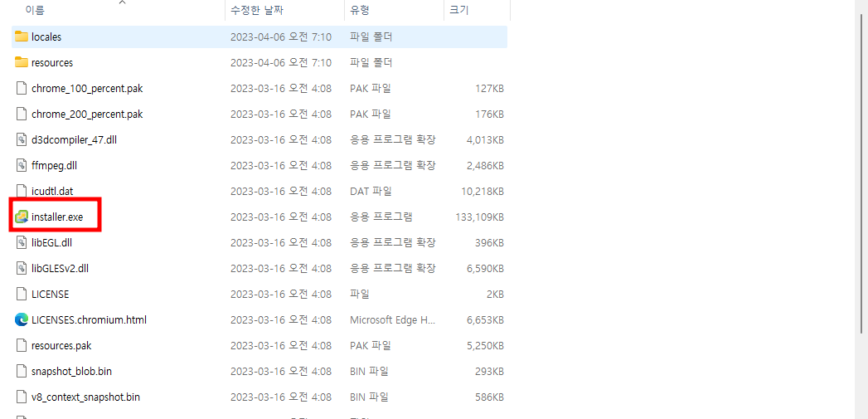This screenshot has height=419, width=868.
Task: Click the 파일 폴더 type of resources
Action: (371, 62)
